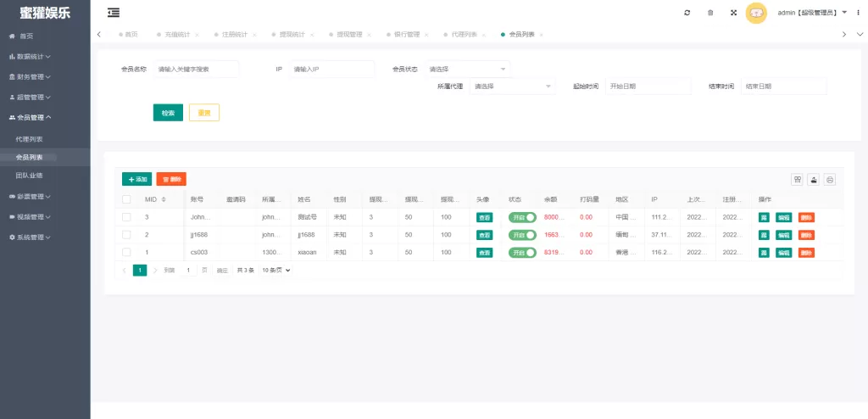Viewport: 868px width, 419px height.
Task: Go to previous page arrow in pagination
Action: (x=124, y=271)
